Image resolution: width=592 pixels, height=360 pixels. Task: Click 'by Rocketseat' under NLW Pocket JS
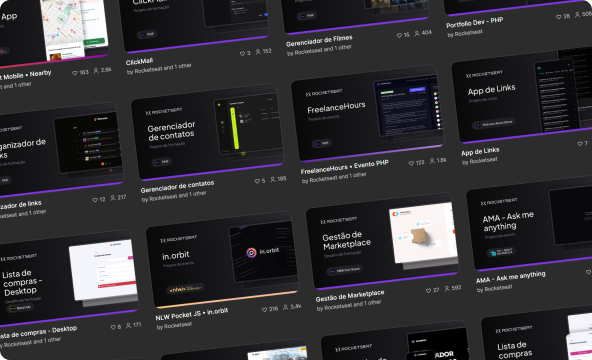pyautogui.click(x=174, y=325)
